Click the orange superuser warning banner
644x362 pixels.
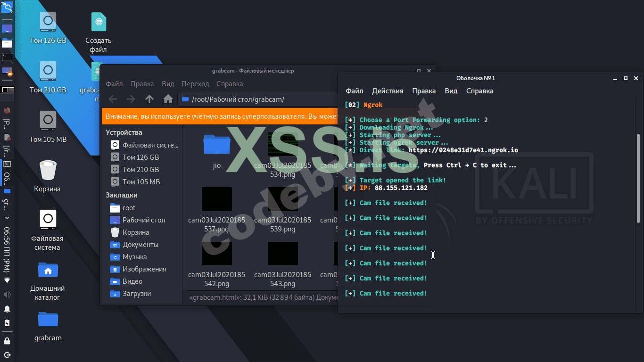[220, 116]
